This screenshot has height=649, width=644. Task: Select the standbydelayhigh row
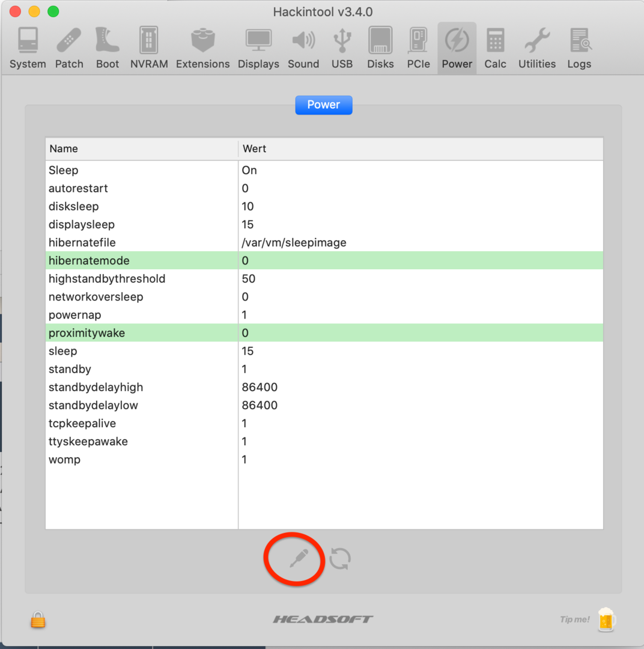click(x=324, y=387)
